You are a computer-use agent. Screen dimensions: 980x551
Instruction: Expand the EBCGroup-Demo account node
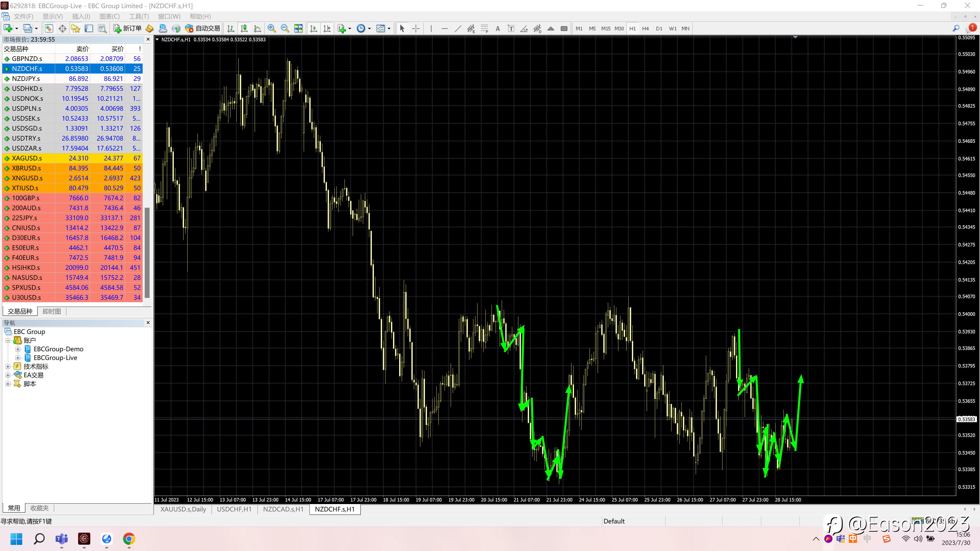point(18,349)
